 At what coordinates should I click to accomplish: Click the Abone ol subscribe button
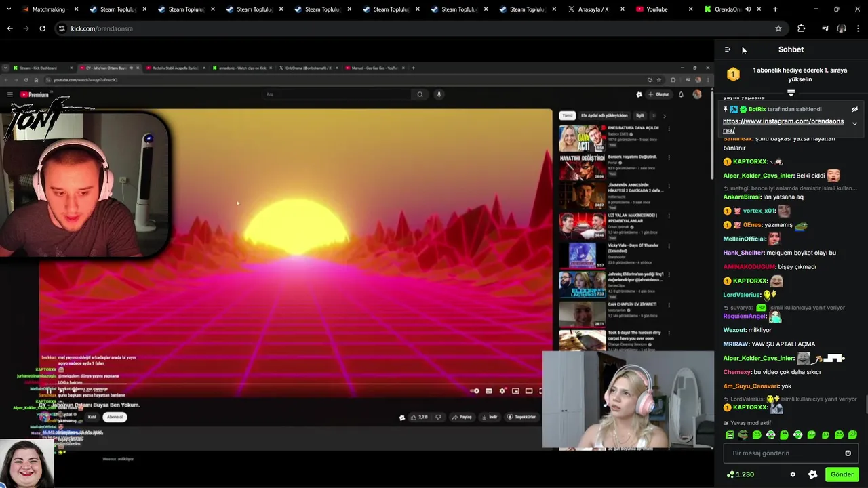click(x=115, y=417)
